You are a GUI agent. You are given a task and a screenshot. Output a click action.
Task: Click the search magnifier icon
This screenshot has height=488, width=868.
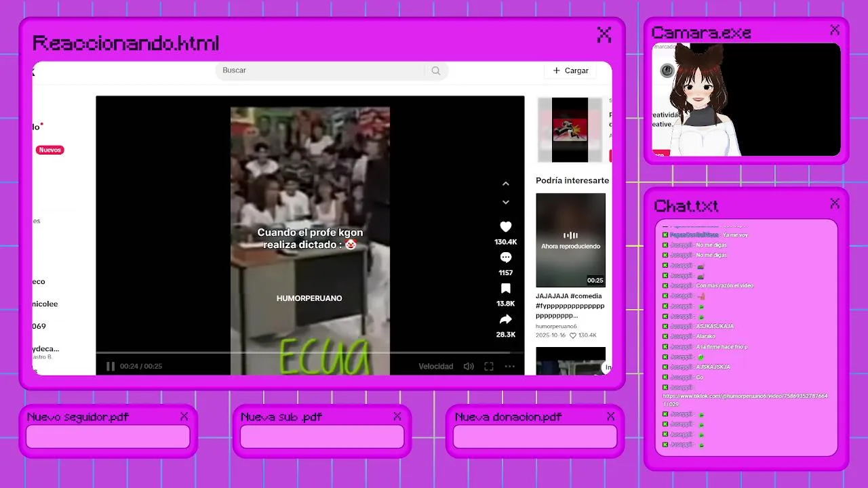coord(435,70)
